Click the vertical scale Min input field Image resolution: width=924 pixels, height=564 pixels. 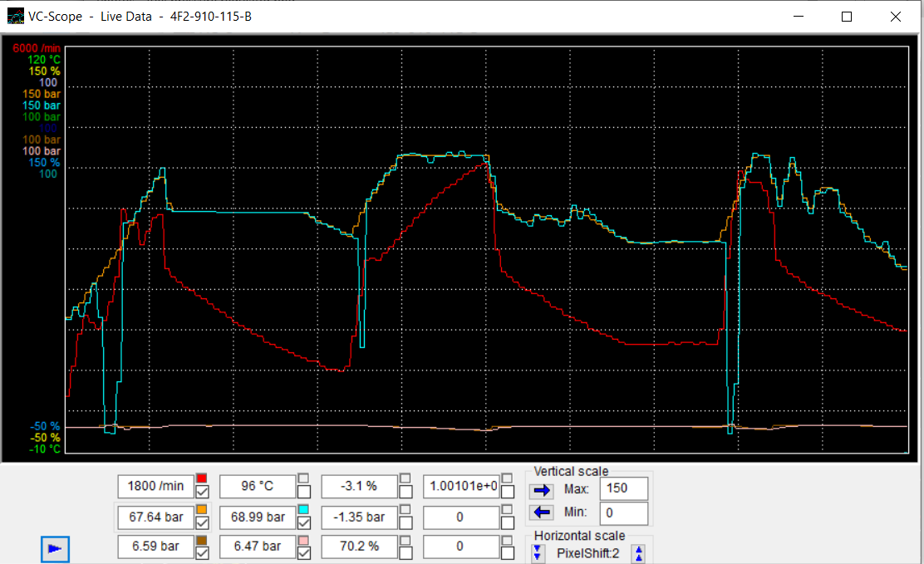click(x=623, y=513)
